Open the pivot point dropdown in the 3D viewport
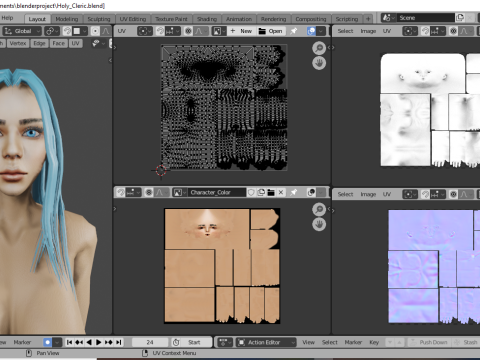The height and width of the screenshot is (360, 480). pyautogui.click(x=52, y=31)
